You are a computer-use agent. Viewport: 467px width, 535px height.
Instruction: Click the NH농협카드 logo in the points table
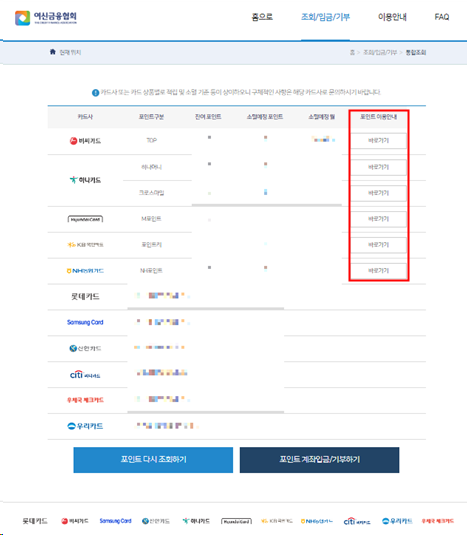pyautogui.click(x=85, y=271)
